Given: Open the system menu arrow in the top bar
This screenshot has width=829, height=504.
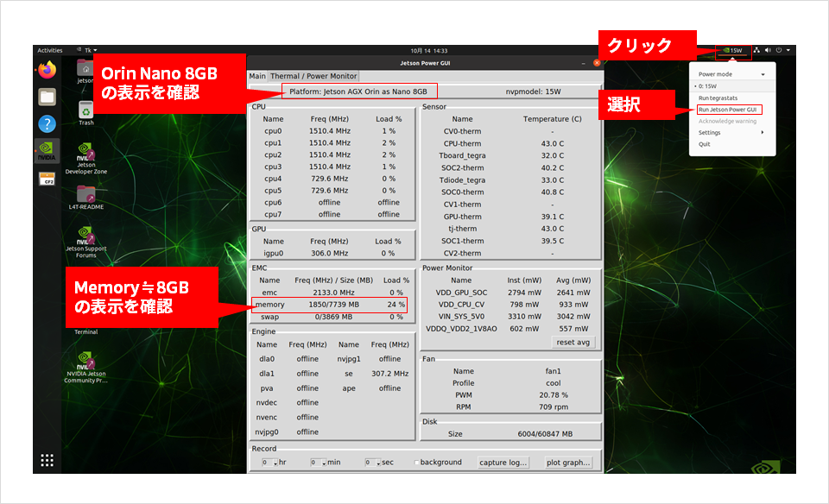Looking at the screenshot, I should tap(788, 50).
